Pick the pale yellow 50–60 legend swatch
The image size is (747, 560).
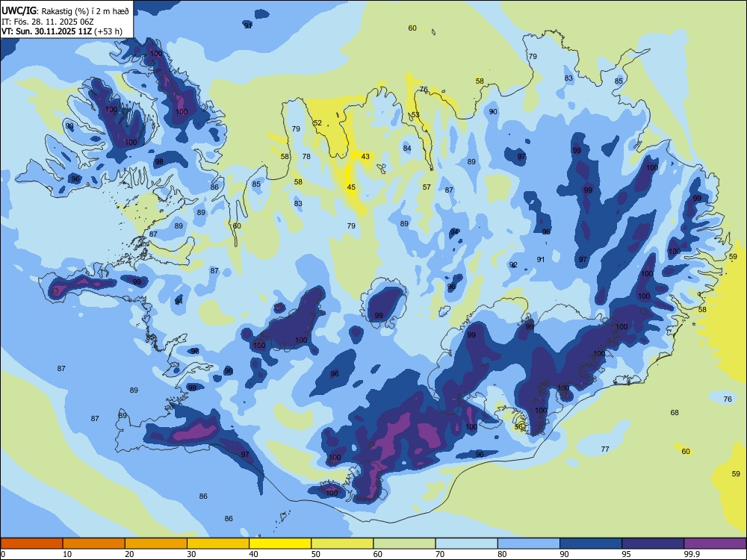(x=342, y=544)
